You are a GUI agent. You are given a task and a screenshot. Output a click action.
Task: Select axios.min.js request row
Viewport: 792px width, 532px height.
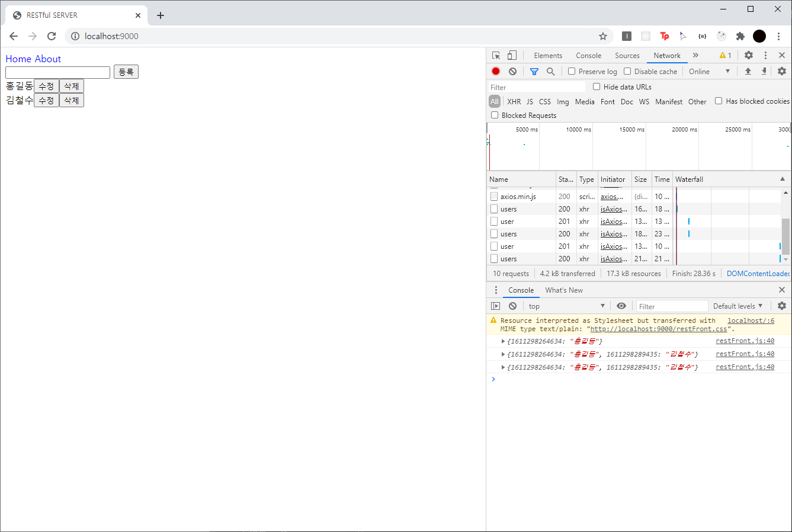tap(634, 197)
